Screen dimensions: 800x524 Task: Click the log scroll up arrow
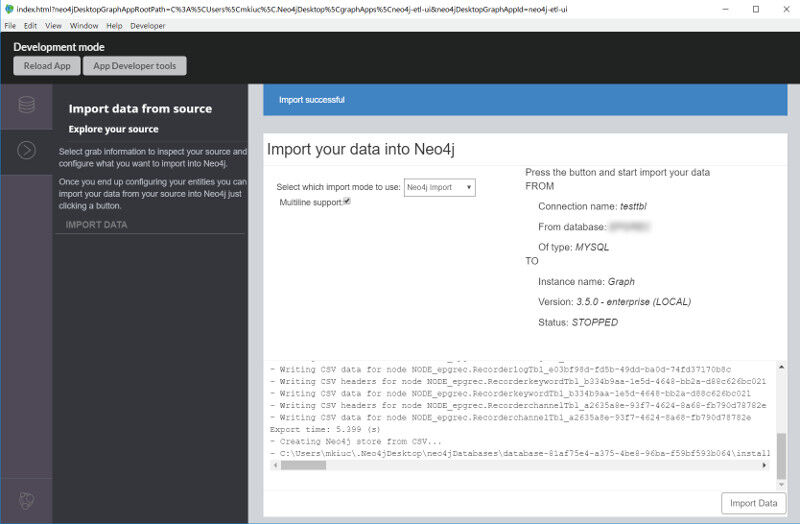pyautogui.click(x=781, y=367)
